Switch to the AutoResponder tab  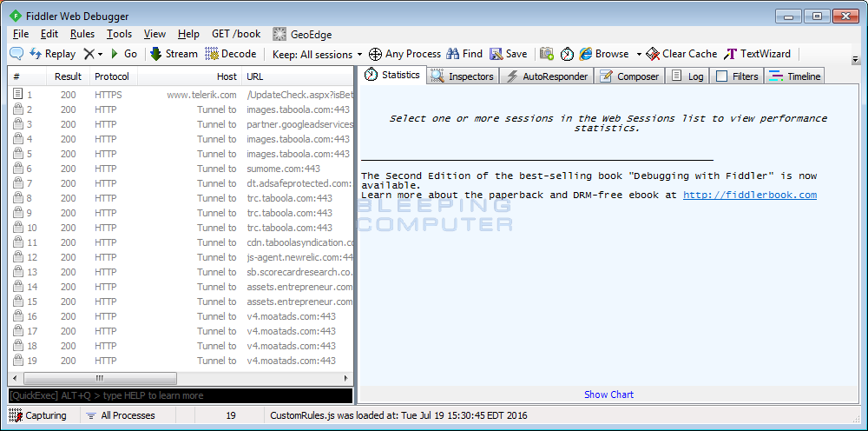pyautogui.click(x=547, y=76)
